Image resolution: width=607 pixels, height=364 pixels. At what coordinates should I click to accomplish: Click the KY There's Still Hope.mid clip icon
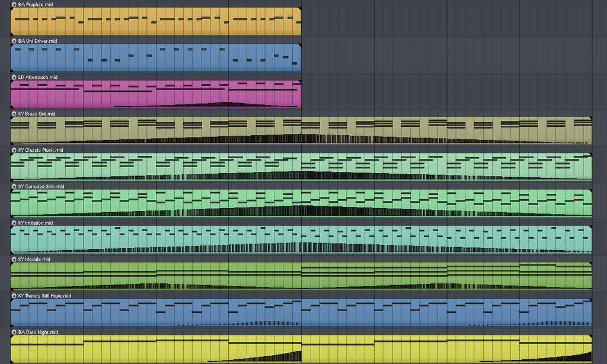[14, 296]
